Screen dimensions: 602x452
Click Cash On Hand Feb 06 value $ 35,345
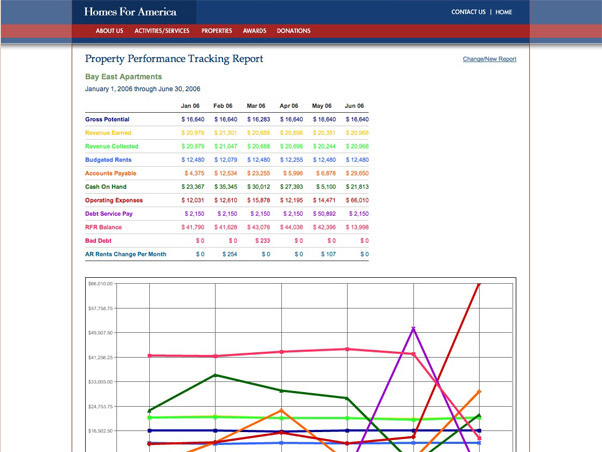225,187
